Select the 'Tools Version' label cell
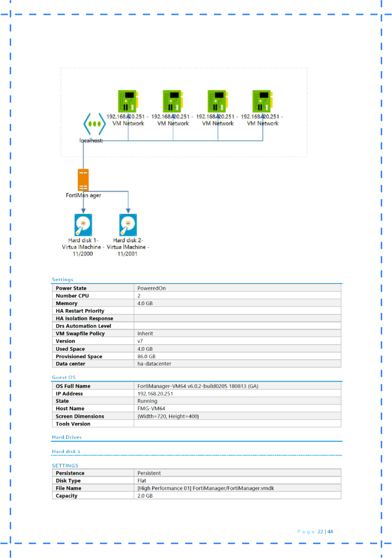Viewport: 392px width, 558px height. pos(93,424)
